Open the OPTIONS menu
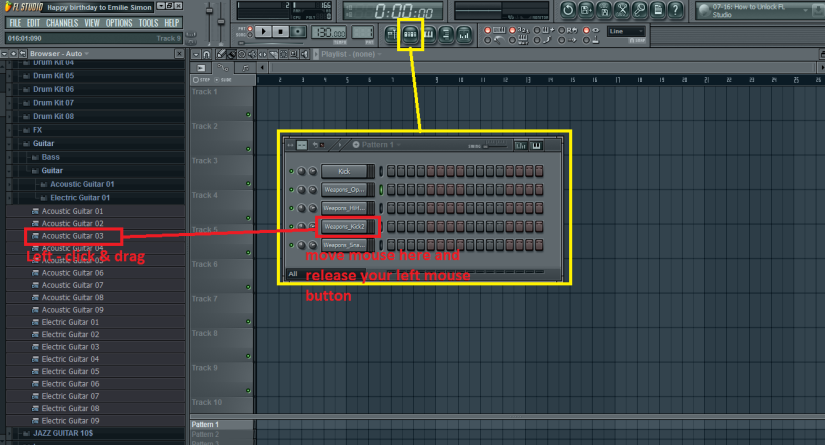 point(119,23)
